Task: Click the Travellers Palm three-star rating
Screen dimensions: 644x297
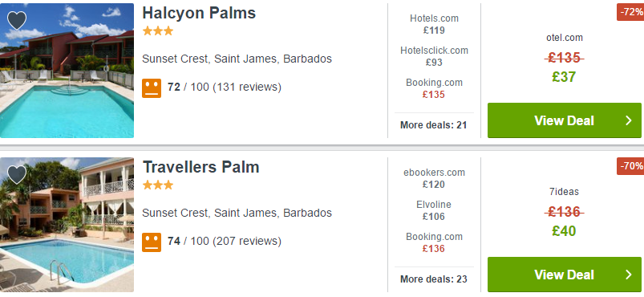Action: coord(158,185)
